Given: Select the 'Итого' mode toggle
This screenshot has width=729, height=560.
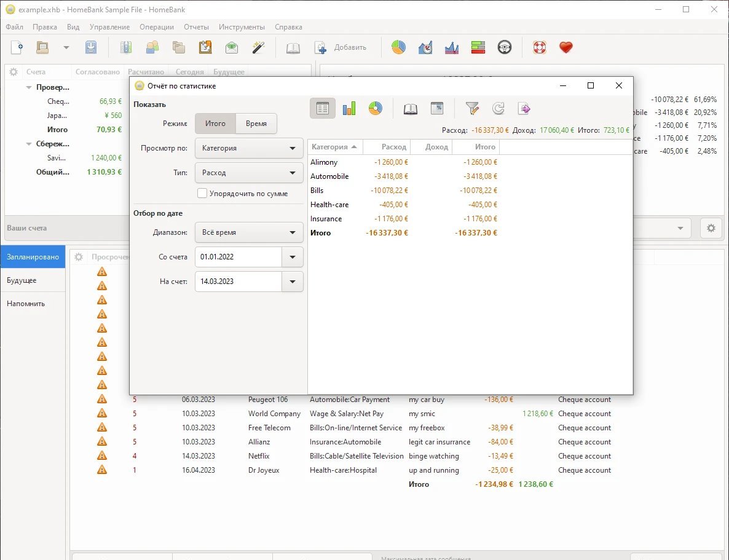Looking at the screenshot, I should 215,124.
